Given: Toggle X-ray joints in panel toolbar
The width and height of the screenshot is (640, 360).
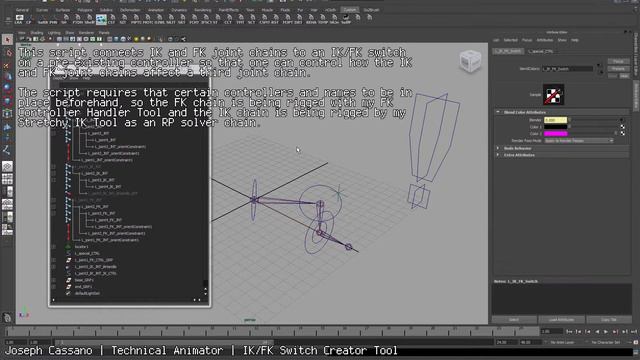Looking at the screenshot, I should [x=183, y=39].
